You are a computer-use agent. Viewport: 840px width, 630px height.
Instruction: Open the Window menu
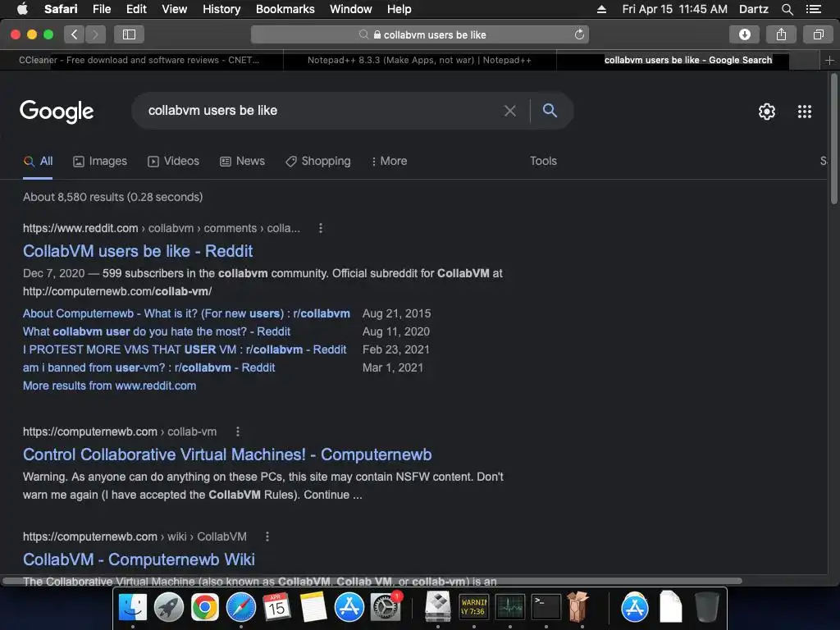351,9
